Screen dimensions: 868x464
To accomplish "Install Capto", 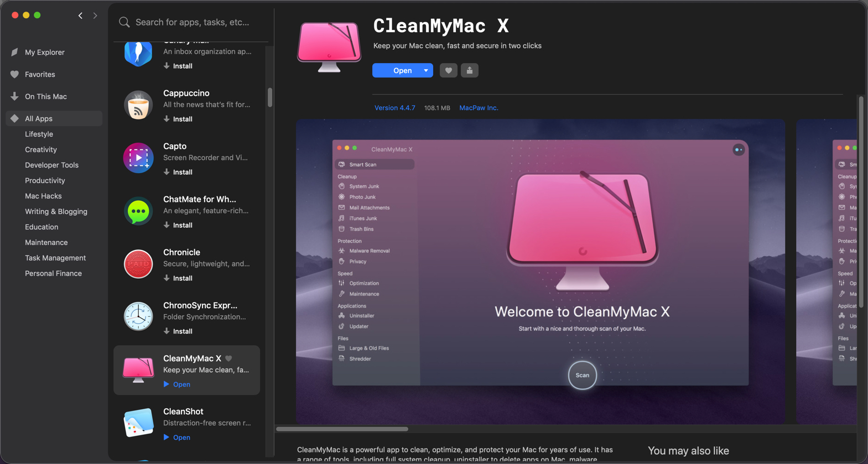I will 178,172.
